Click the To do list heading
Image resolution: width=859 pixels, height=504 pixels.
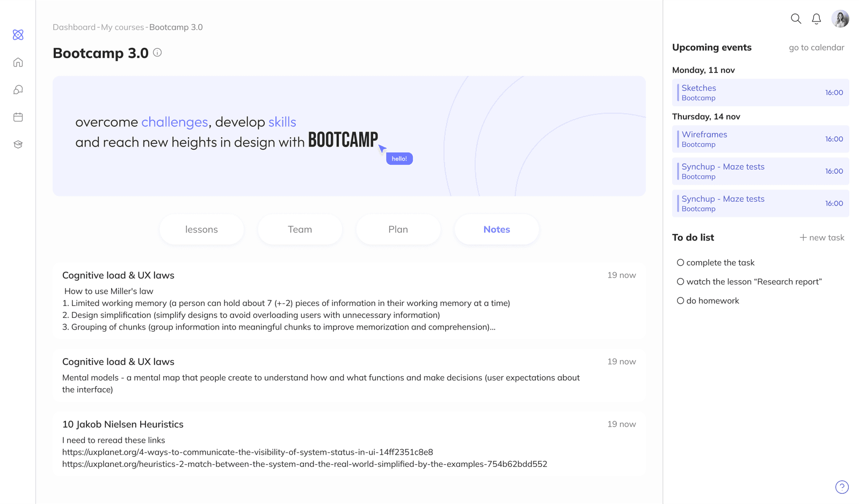click(x=693, y=237)
